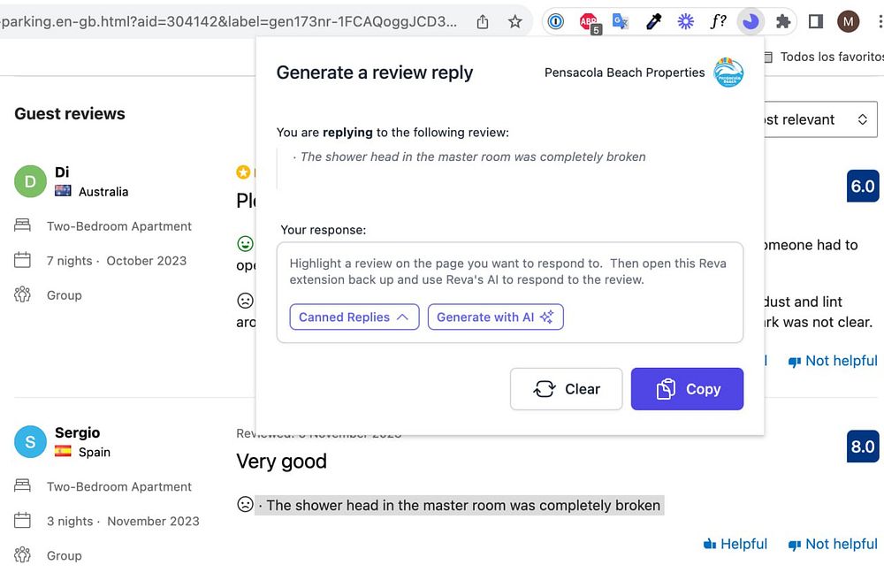The image size is (884, 588).
Task: Activate the eyedropper color picker extension
Action: [653, 22]
